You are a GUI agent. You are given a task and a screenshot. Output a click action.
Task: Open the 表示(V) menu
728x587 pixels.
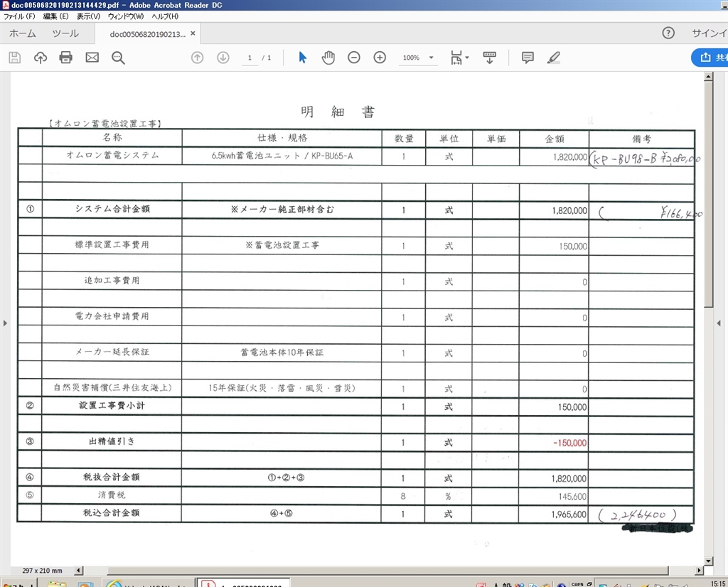click(88, 16)
